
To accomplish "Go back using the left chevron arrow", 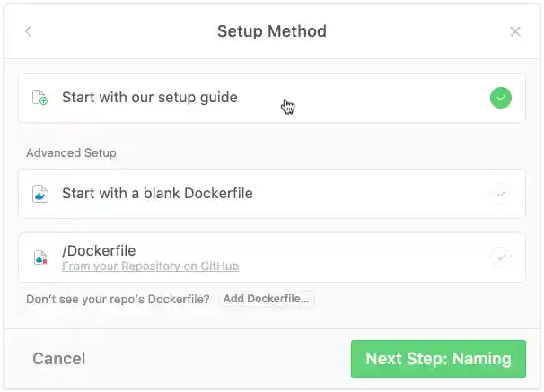I will pyautogui.click(x=28, y=32).
